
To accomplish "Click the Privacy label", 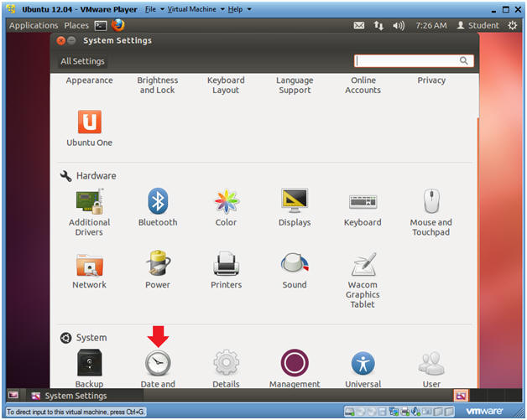I will pyautogui.click(x=431, y=80).
